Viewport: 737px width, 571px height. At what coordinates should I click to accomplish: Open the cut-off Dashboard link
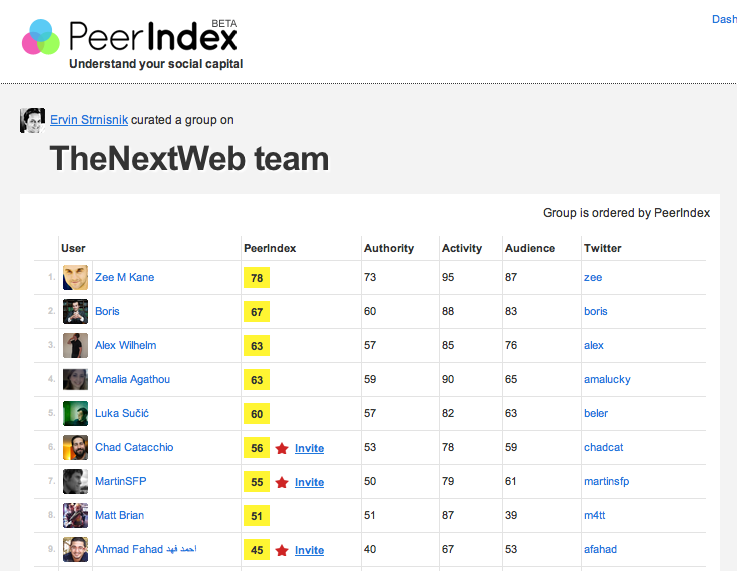pos(724,19)
